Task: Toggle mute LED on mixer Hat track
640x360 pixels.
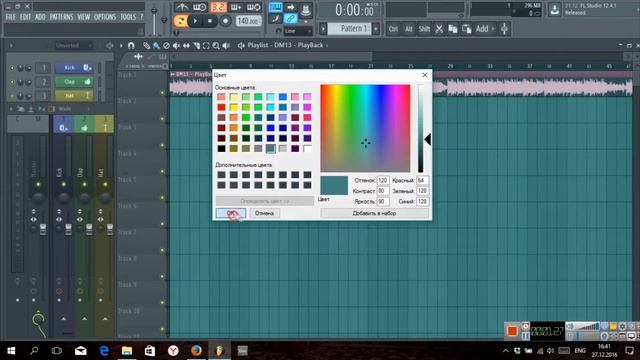Action: pos(105,185)
